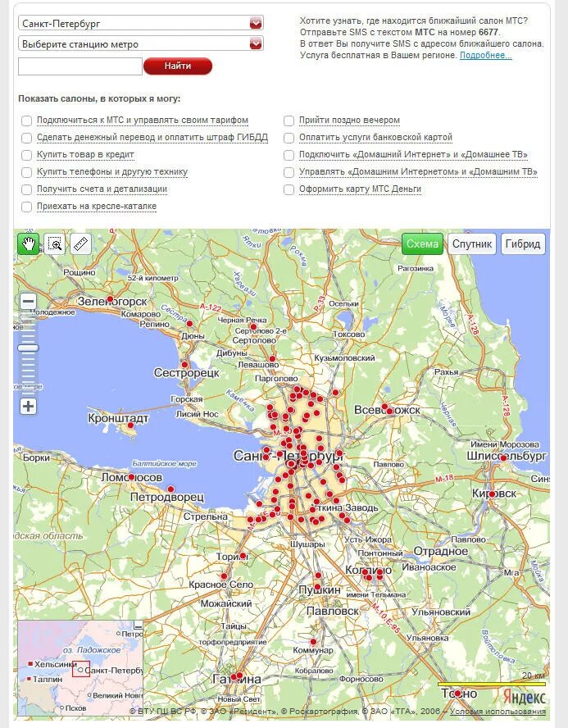Activate the magnifier zoom tool
568x728 pixels.
click(x=55, y=243)
